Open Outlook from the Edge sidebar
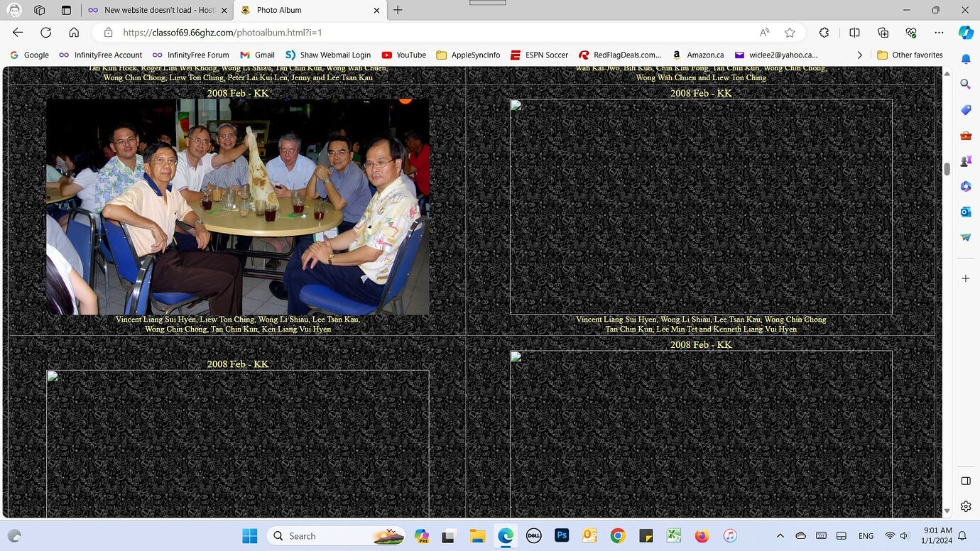Image resolution: width=980 pixels, height=551 pixels. pyautogui.click(x=965, y=212)
